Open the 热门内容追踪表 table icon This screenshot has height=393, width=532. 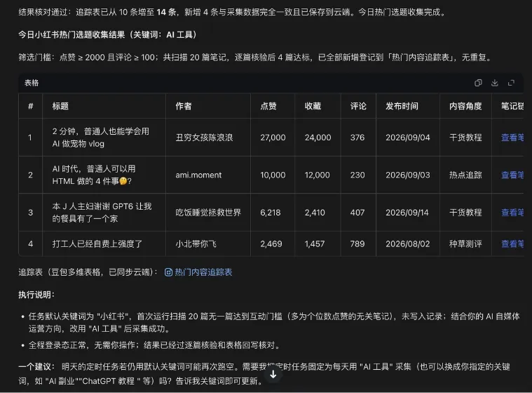click(x=168, y=272)
